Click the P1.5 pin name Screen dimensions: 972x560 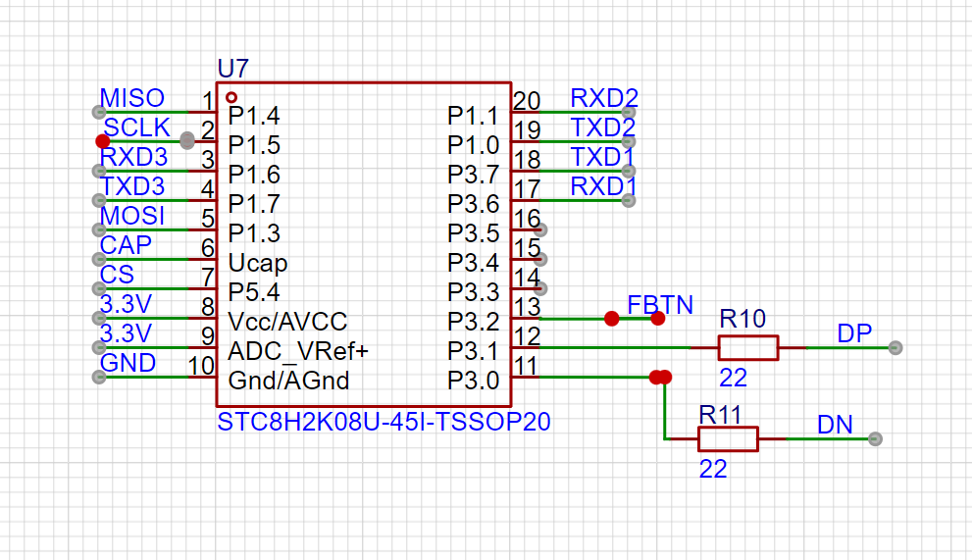click(254, 145)
